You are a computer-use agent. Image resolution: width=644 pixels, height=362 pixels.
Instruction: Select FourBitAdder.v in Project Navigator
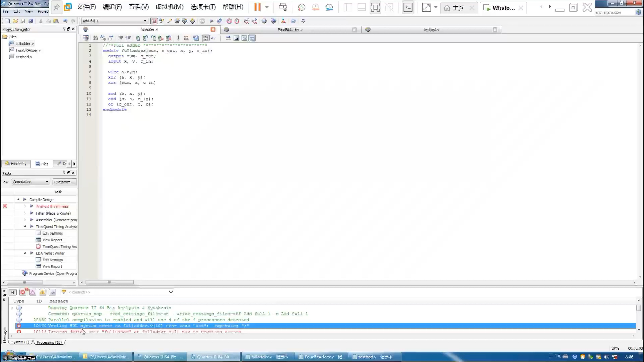(x=28, y=50)
